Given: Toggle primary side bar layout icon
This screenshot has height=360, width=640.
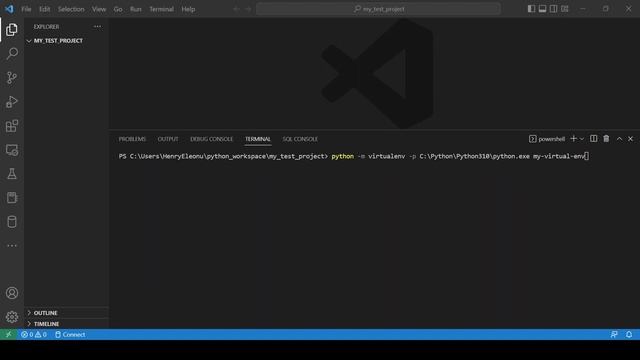Looking at the screenshot, I should [x=531, y=9].
